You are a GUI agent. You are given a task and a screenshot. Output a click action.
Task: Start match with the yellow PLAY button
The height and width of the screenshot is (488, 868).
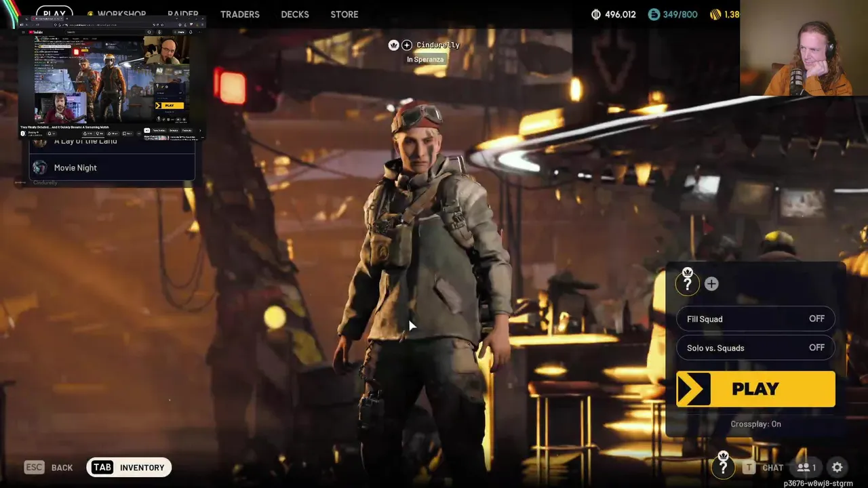[x=755, y=388]
